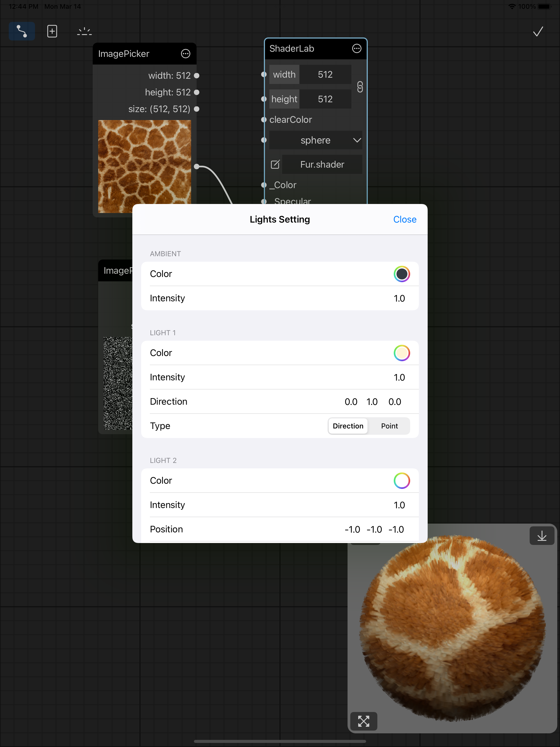This screenshot has height=747, width=560.
Task: Close the Lights Setting panel
Action: pyautogui.click(x=404, y=220)
